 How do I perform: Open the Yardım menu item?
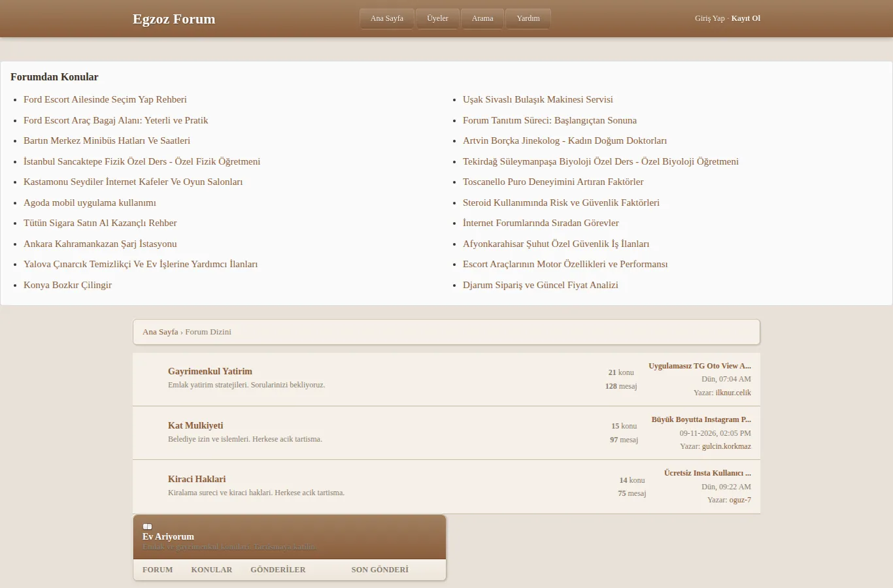[528, 18]
